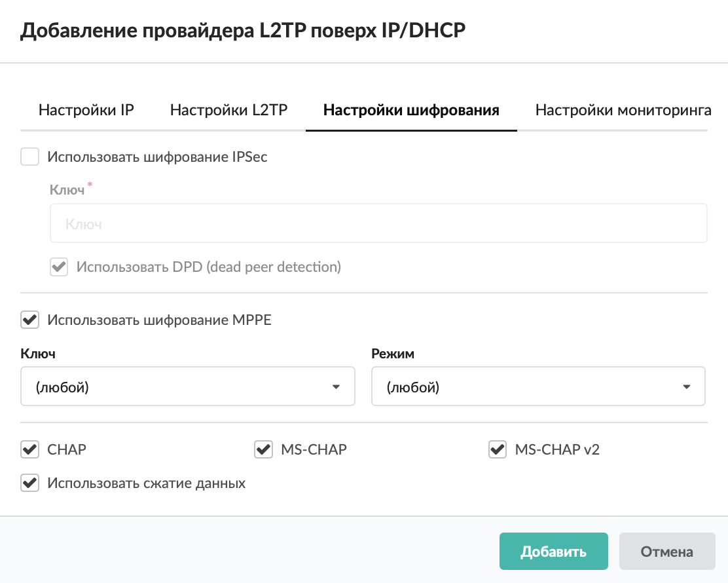Select the Настройки шифрования tab

pyautogui.click(x=411, y=110)
